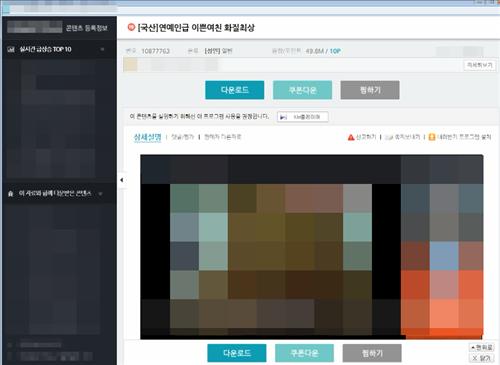
Task: Switch to the 상세설명 tab
Action: pos(147,137)
